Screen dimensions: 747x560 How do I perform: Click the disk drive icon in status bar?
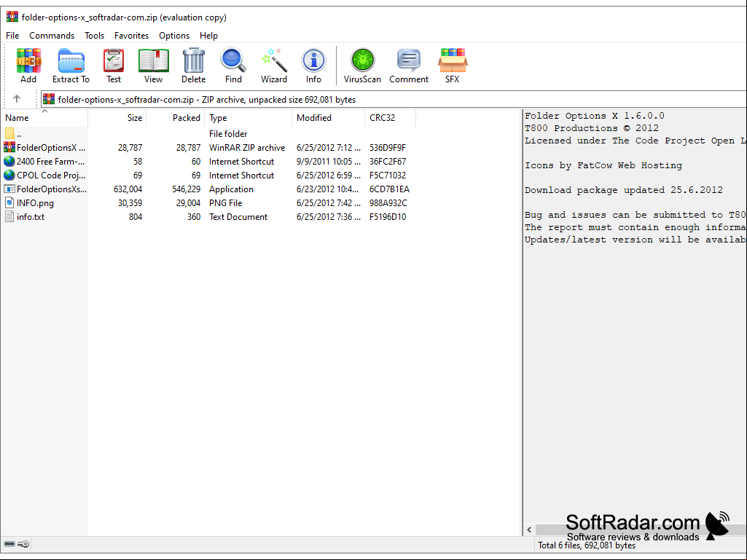pos(9,544)
